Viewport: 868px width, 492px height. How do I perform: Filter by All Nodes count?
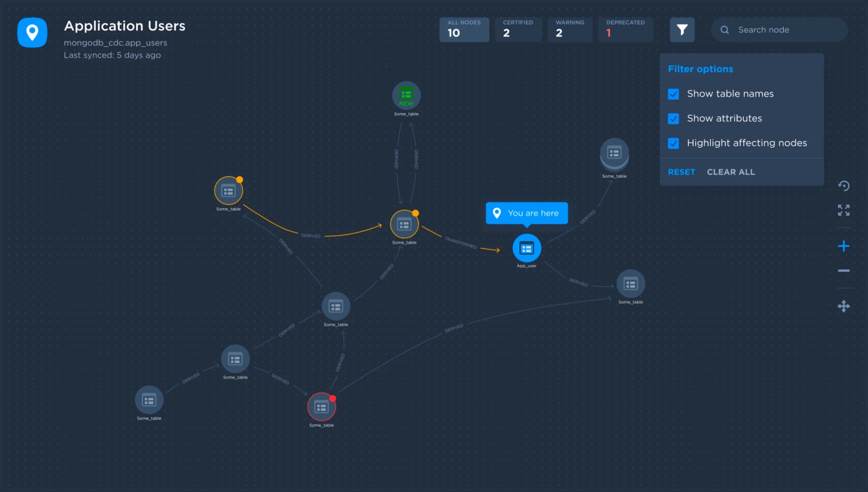click(x=464, y=30)
